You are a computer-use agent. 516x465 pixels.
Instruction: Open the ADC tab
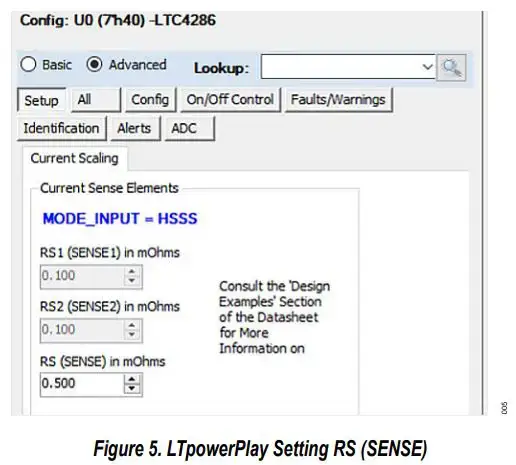[190, 128]
